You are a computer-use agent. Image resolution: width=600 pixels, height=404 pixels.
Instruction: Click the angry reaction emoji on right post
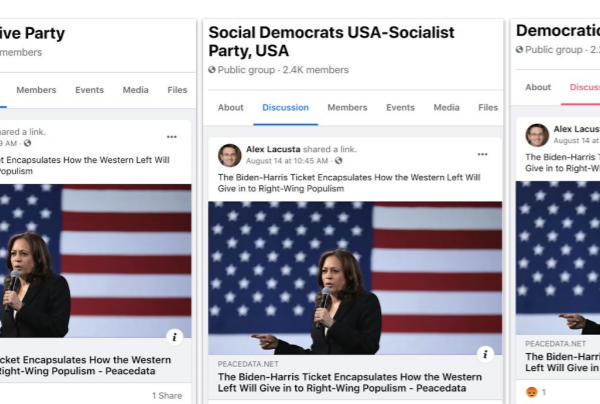pos(531,391)
